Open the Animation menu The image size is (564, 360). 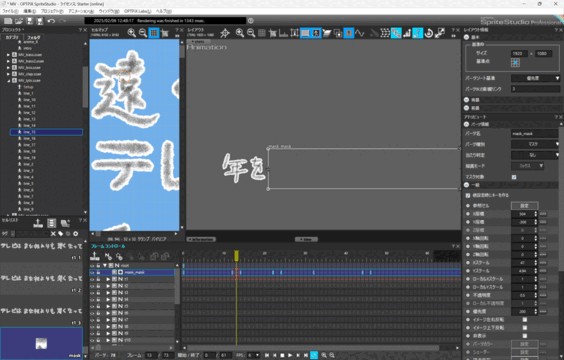[x=81, y=11]
